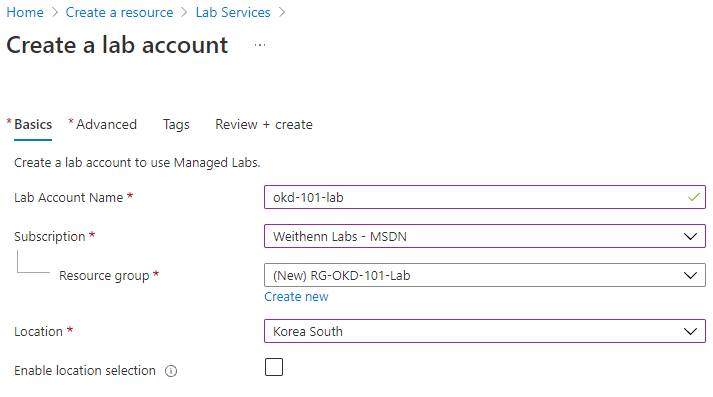The image size is (713, 397).
Task: Open the Location dropdown showing Korea South
Action: [x=485, y=331]
